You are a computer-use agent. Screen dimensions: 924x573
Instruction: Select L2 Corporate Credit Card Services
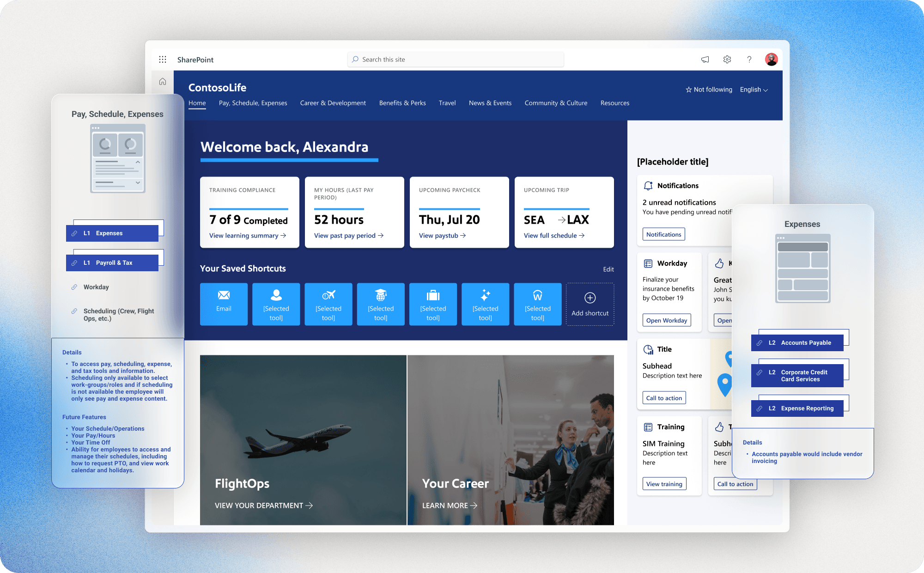tap(797, 376)
